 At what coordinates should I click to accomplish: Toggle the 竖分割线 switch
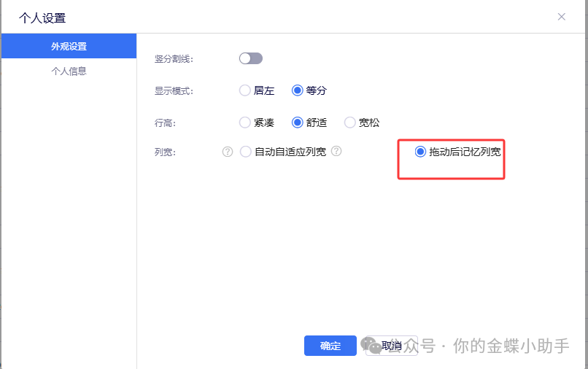(250, 58)
